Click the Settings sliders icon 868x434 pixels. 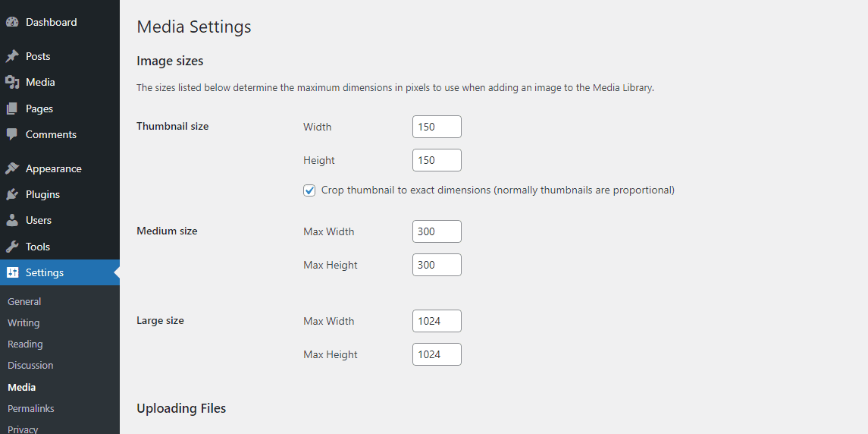[x=12, y=272]
